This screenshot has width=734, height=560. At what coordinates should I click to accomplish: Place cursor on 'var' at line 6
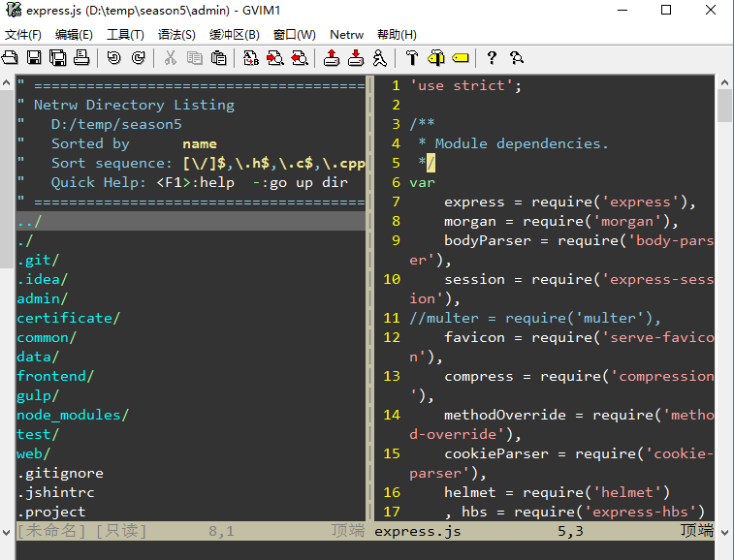[422, 182]
